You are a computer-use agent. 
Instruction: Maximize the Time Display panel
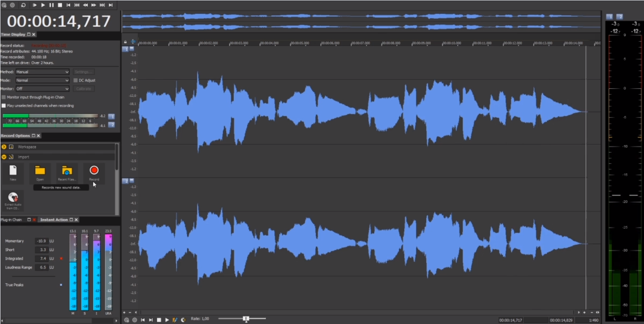point(29,34)
